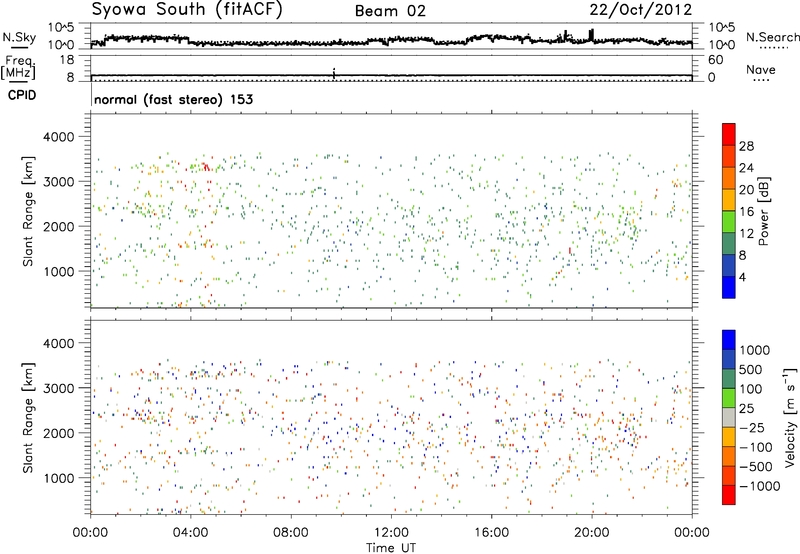Click the '-1000' Velocity colorbar tick value
The height and width of the screenshot is (554, 800).
pos(760,486)
